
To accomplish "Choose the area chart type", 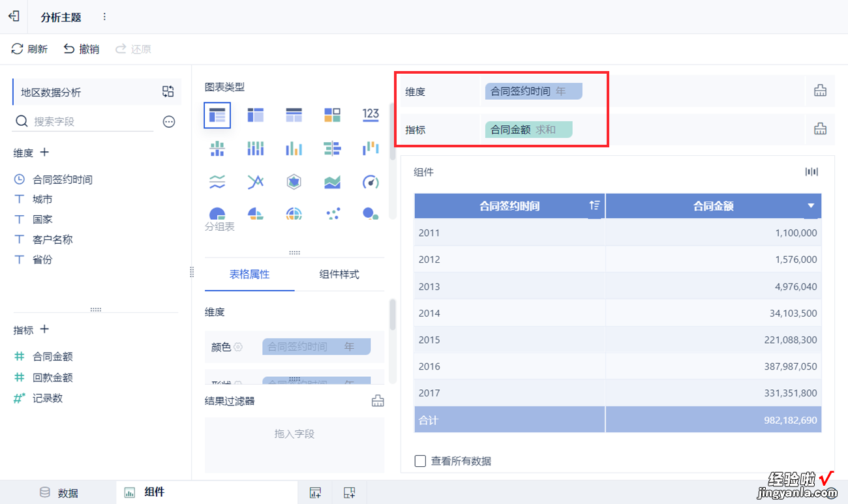I will (x=332, y=182).
